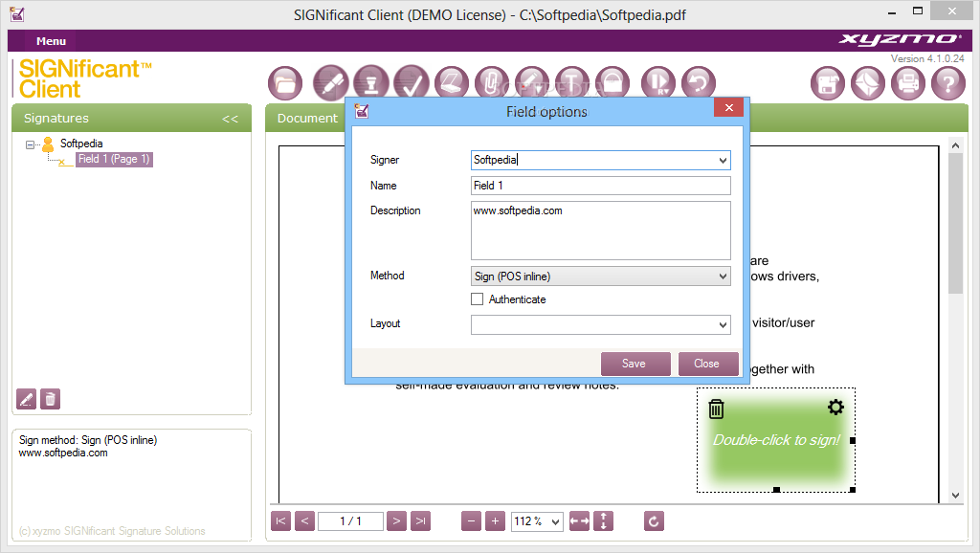
Task: Select the Softpedia signer in tree
Action: (81, 144)
